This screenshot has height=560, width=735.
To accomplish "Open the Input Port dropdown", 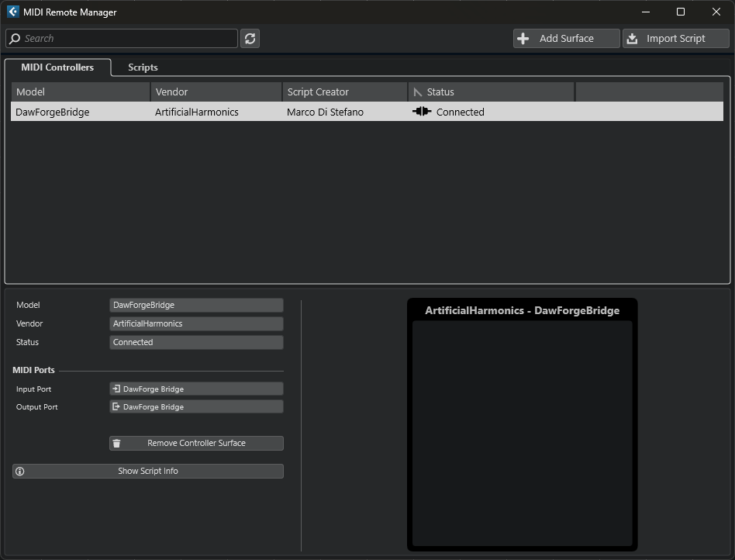I will (x=196, y=389).
